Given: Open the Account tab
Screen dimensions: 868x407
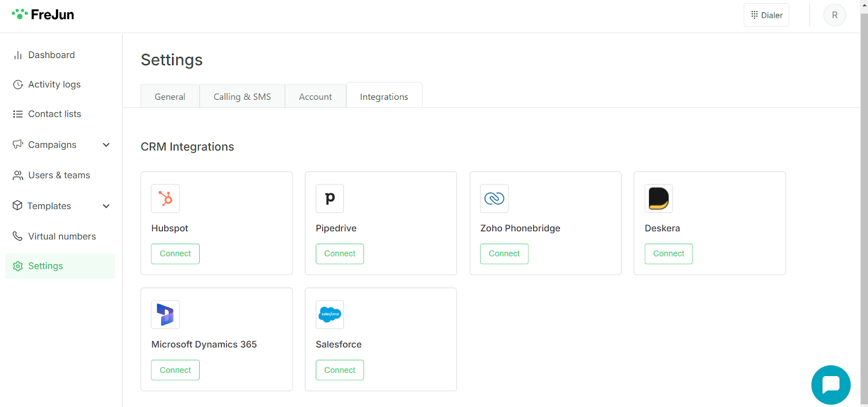Looking at the screenshot, I should (x=315, y=97).
